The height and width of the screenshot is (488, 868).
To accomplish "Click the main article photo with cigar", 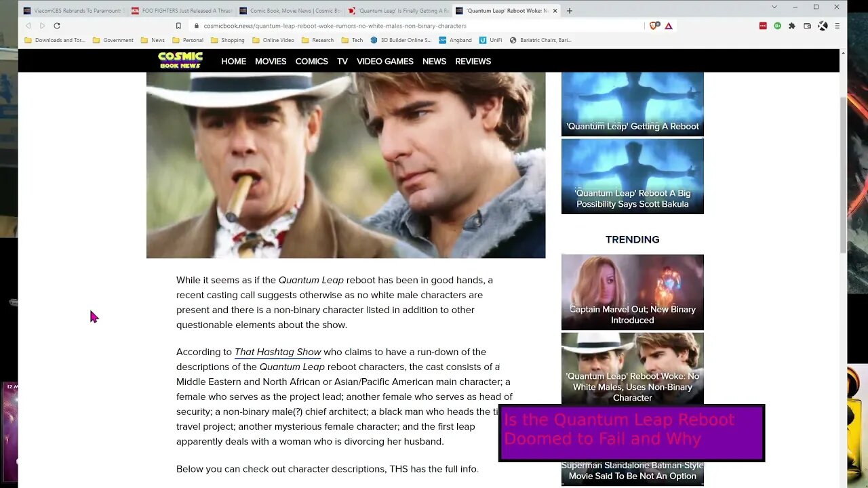I will click(346, 165).
